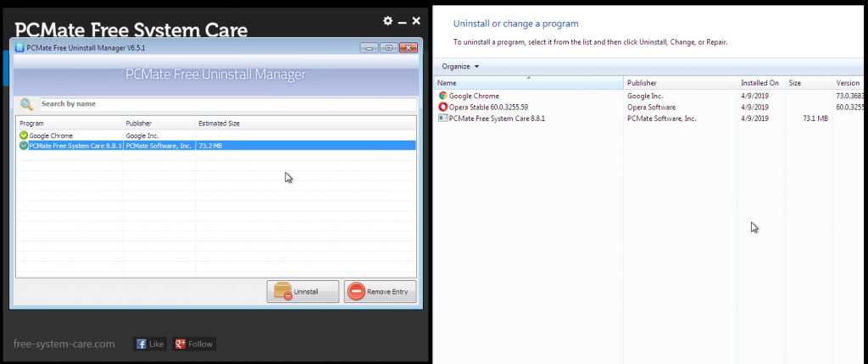Sort by Installed On column
Screen dimensions: 868x364
(x=761, y=83)
